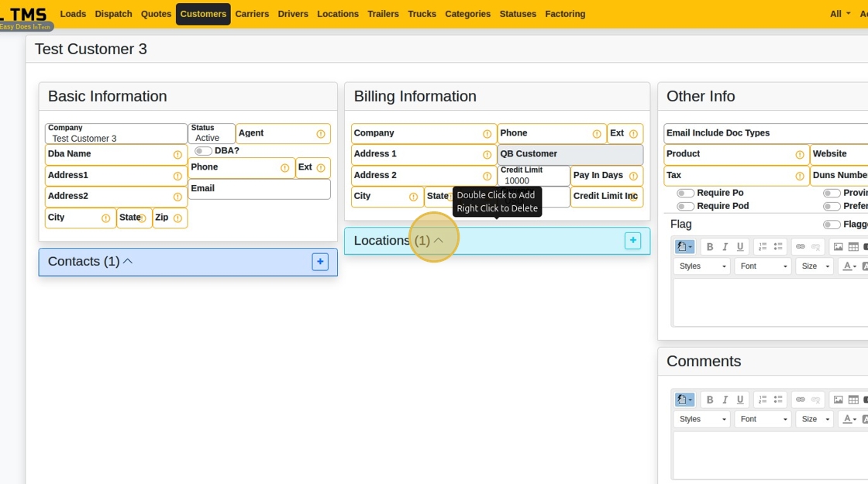Screen dimensions: 868x484
Task: Open the Styles dropdown in Flag editor
Action: point(703,266)
